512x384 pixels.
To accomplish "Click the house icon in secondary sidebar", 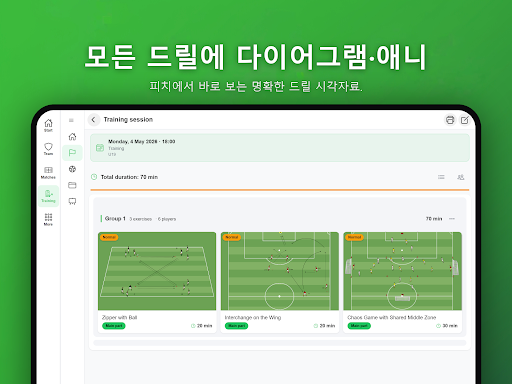I will [72, 137].
